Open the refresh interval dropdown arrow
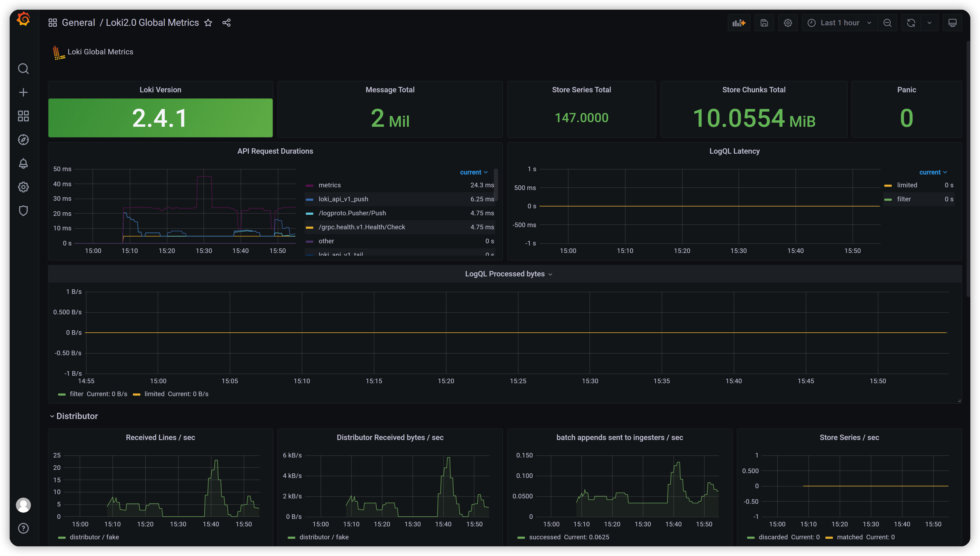 coord(929,23)
